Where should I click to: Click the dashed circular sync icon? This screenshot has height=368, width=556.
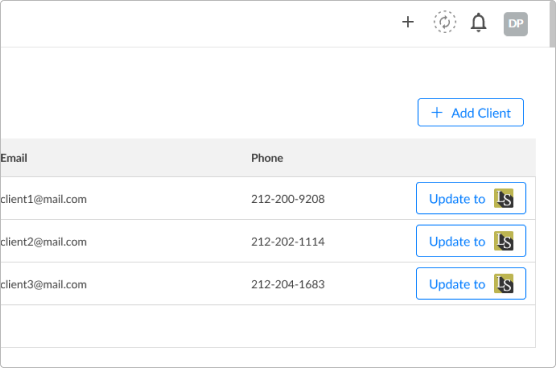point(445,22)
